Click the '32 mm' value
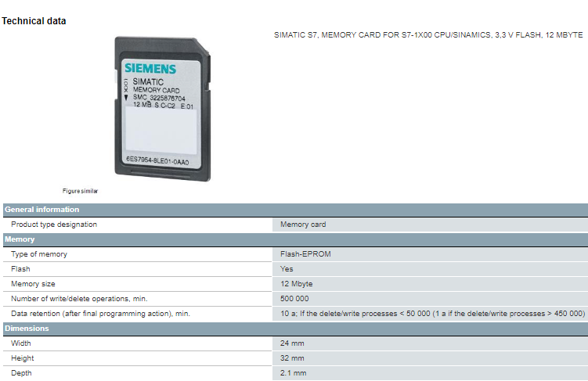The height and width of the screenshot is (381, 588). point(292,358)
